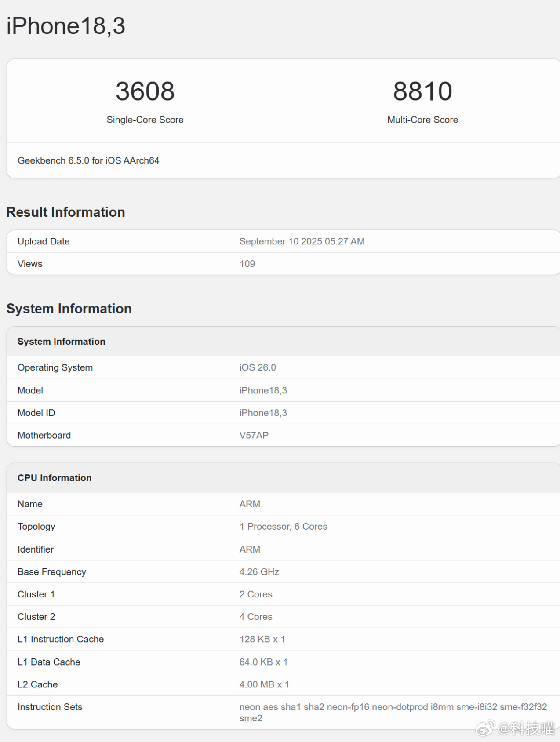Click the Upload Date label
This screenshot has height=742, width=560.
[44, 241]
